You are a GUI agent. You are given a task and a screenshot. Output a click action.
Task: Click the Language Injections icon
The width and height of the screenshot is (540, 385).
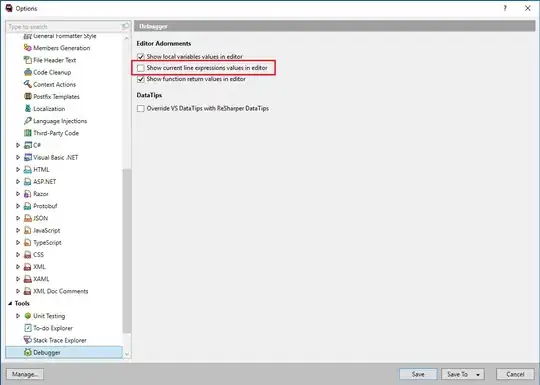click(x=28, y=121)
